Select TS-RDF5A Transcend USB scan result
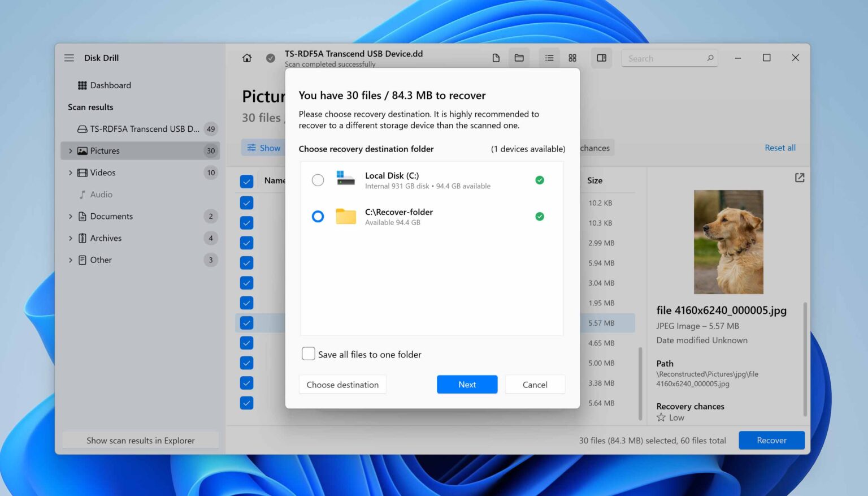Image resolution: width=868 pixels, height=496 pixels. tap(144, 129)
